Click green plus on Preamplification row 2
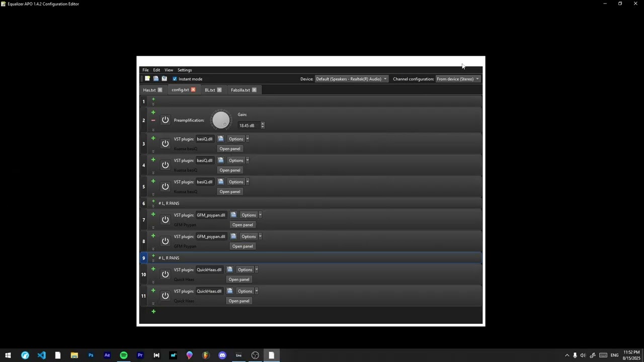Image resolution: width=644 pixels, height=362 pixels. 153,112
